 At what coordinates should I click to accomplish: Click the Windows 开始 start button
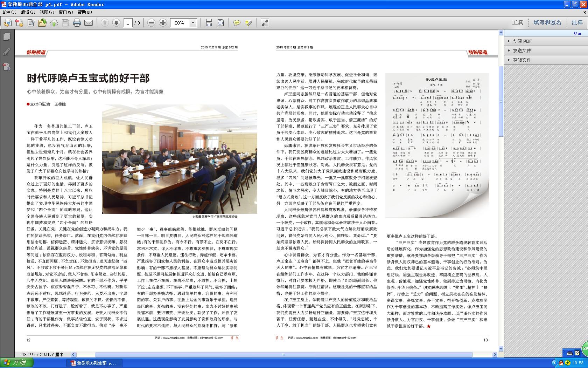point(15,363)
